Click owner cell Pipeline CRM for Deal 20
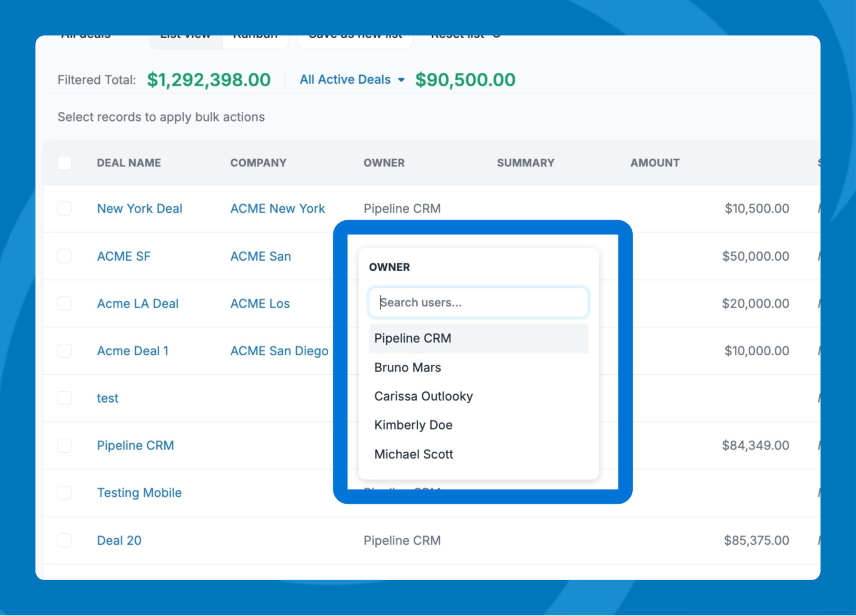The height and width of the screenshot is (616, 856). [402, 540]
